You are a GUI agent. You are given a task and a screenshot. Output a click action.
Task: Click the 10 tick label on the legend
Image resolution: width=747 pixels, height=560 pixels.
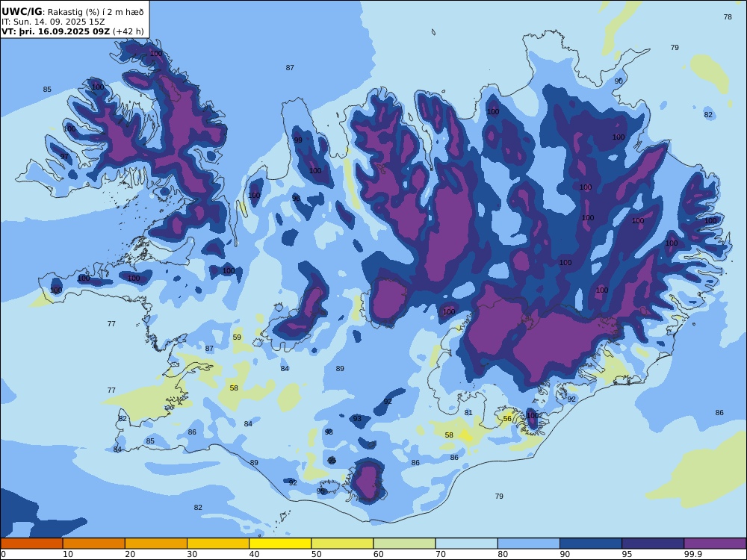pyautogui.click(x=68, y=554)
